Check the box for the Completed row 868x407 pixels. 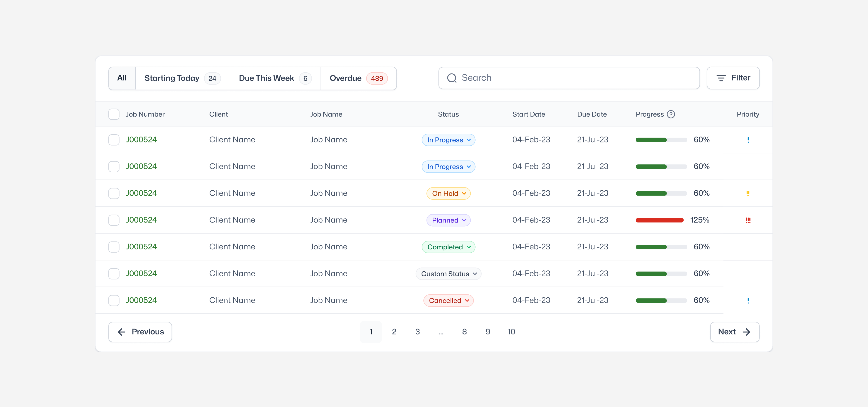click(114, 247)
